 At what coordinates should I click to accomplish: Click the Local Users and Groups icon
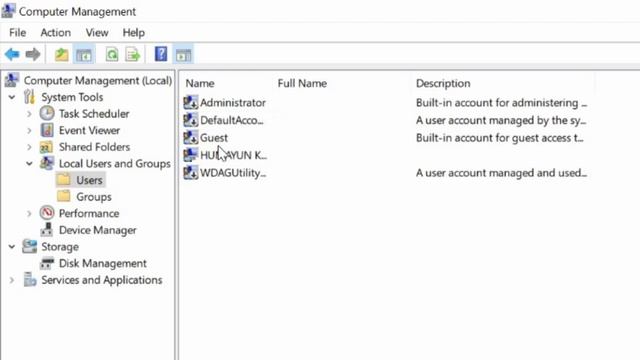(x=47, y=163)
